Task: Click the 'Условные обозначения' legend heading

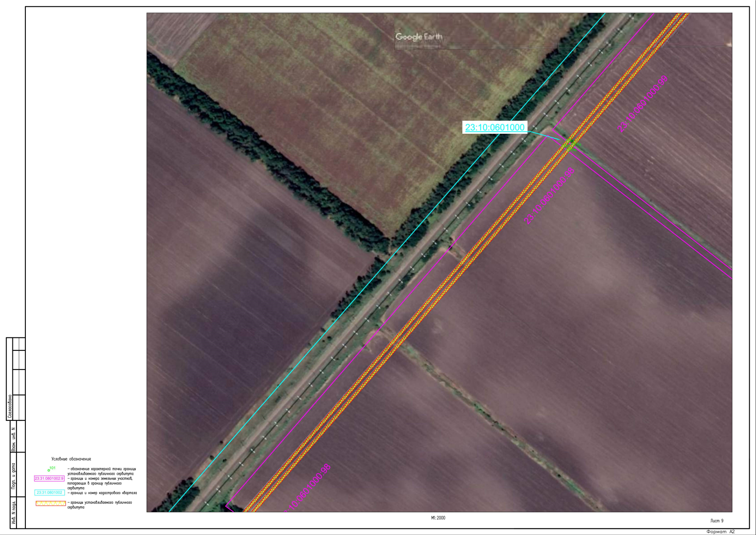Action: (x=71, y=459)
